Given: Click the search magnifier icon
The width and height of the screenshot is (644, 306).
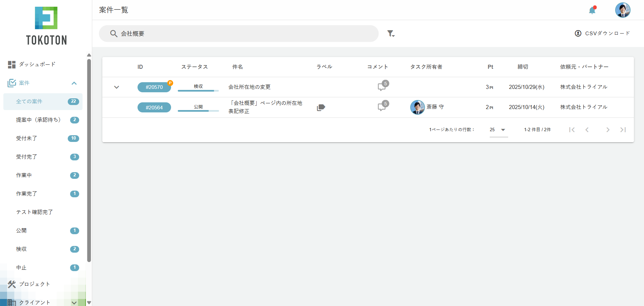Looking at the screenshot, I should coord(114,34).
